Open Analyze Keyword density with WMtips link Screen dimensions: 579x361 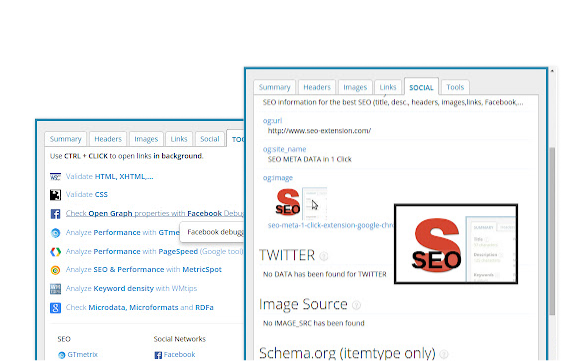coord(131,288)
